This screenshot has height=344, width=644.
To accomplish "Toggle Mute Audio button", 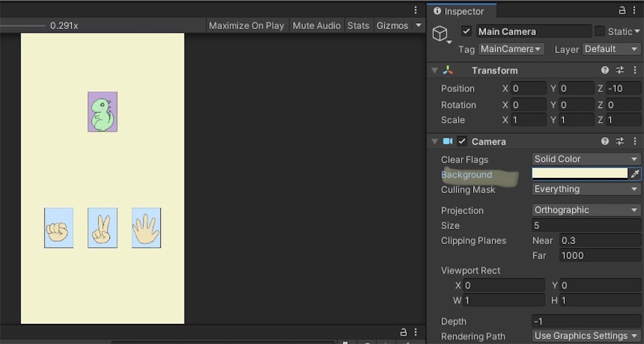I will [317, 25].
